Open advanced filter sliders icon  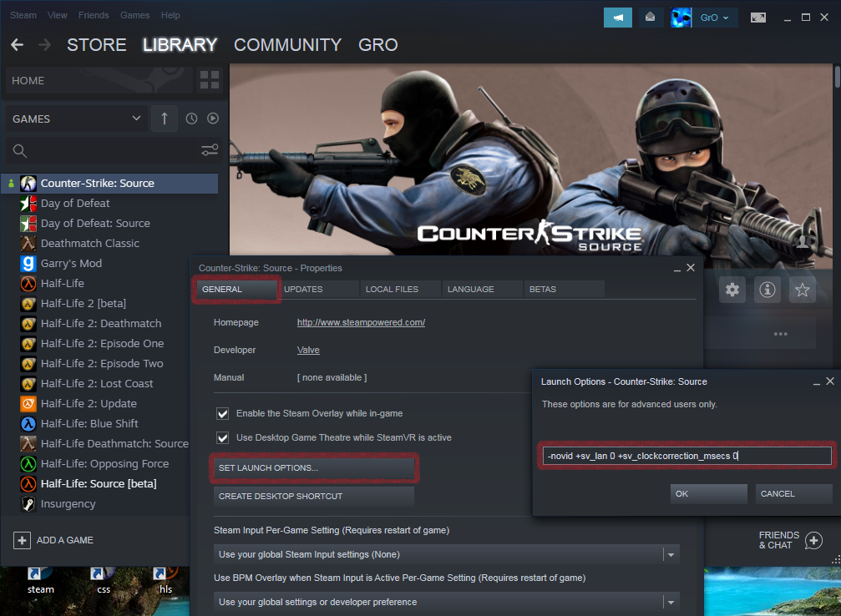tap(209, 150)
